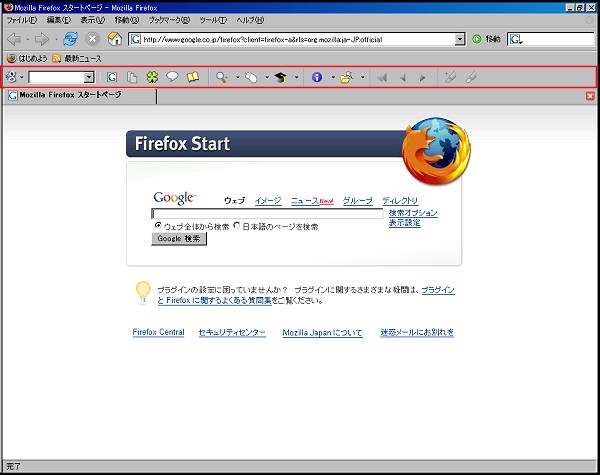The width and height of the screenshot is (600, 475).
Task: Select ウェブ全体から検索 radio button
Action: pos(158,227)
